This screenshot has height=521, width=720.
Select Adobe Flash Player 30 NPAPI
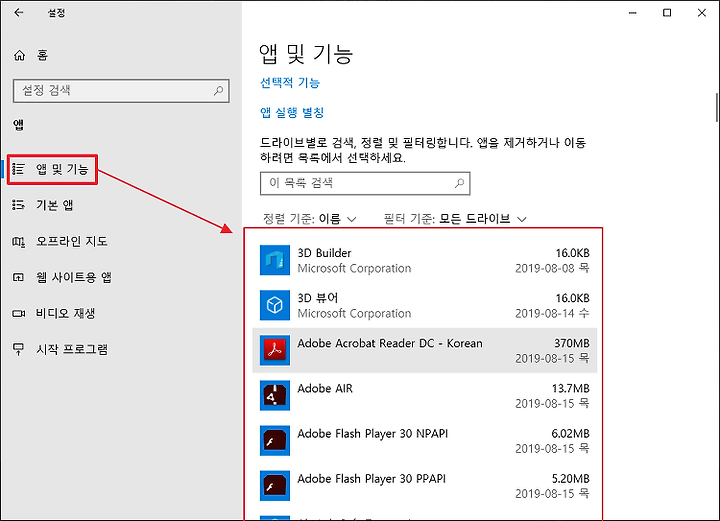pyautogui.click(x=372, y=433)
